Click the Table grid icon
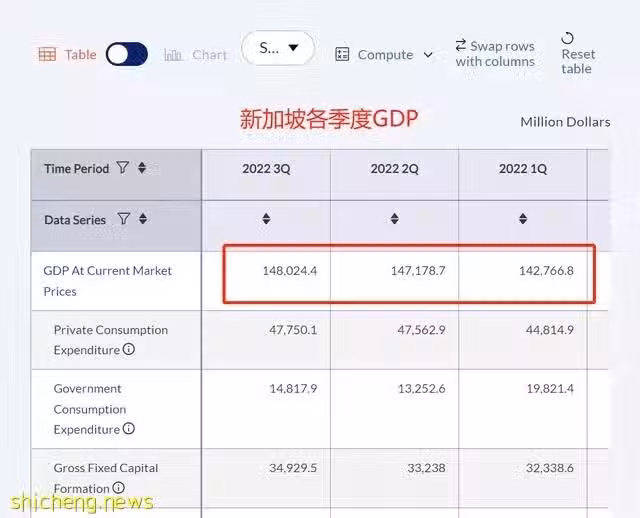 click(x=47, y=54)
